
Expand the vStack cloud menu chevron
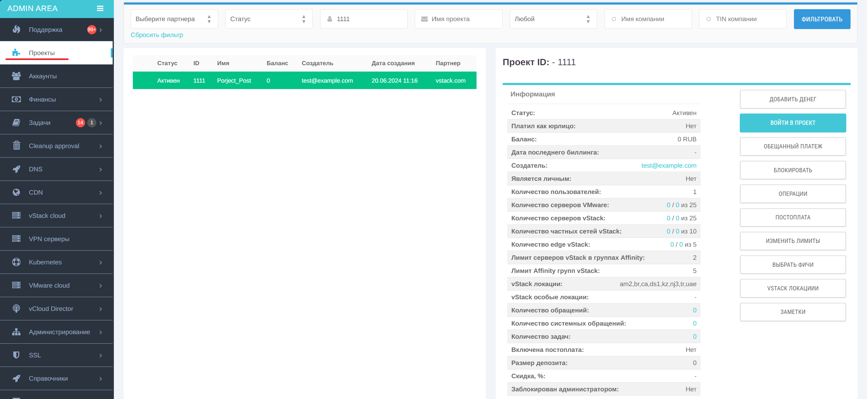point(100,216)
